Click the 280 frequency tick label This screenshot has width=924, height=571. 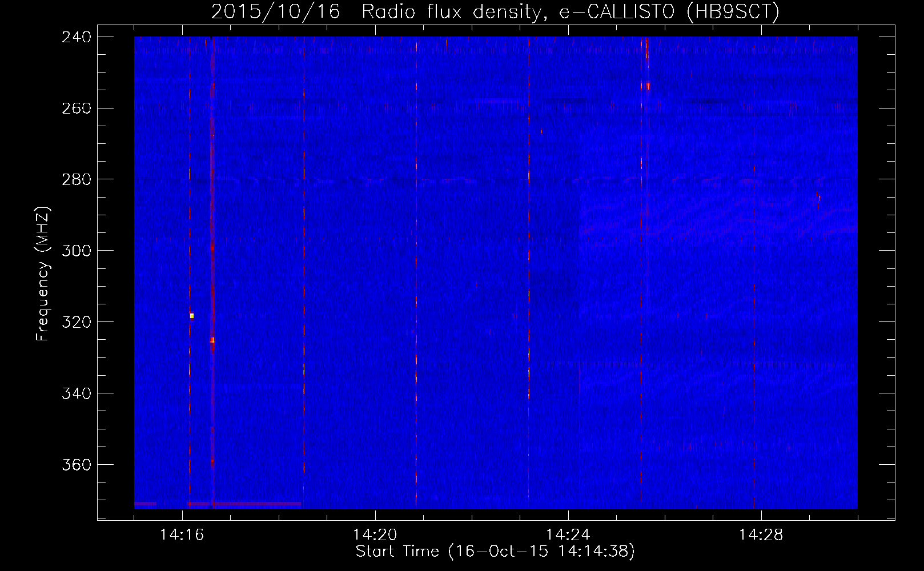pyautogui.click(x=77, y=180)
